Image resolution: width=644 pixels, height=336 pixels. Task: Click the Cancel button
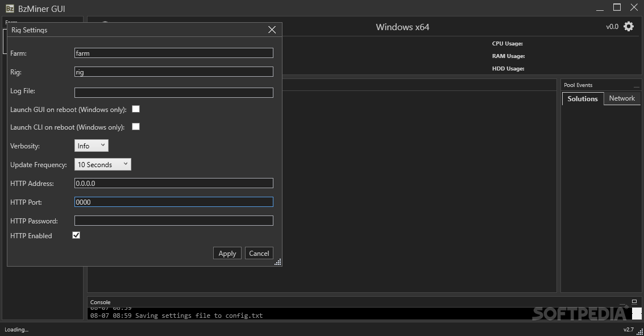click(259, 254)
